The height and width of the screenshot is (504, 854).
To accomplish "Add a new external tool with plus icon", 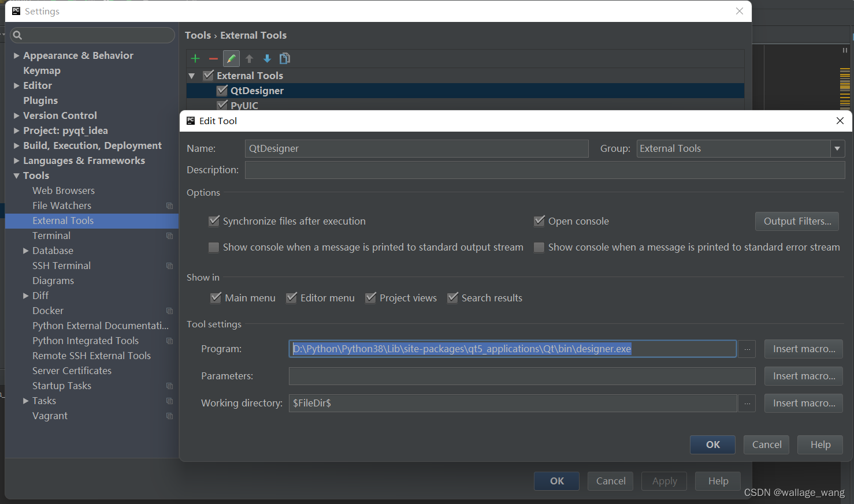I will click(195, 58).
